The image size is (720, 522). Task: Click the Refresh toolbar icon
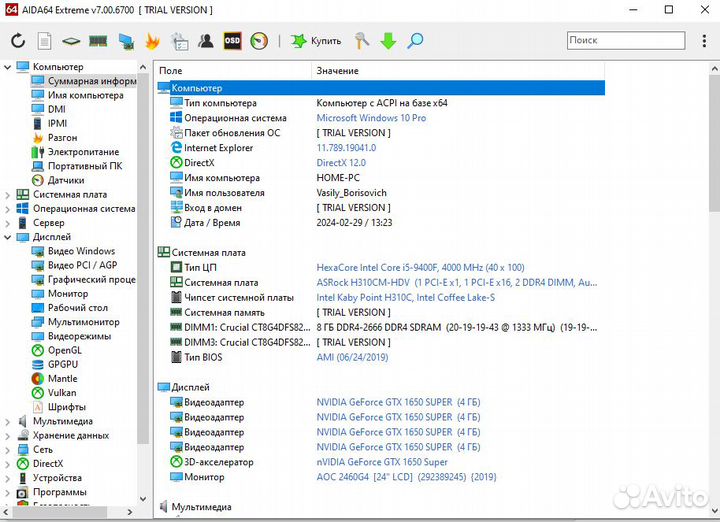point(18,41)
